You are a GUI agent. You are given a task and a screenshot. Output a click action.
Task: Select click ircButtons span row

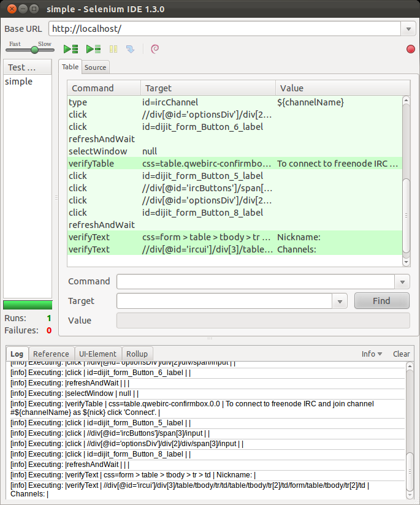click(235, 188)
